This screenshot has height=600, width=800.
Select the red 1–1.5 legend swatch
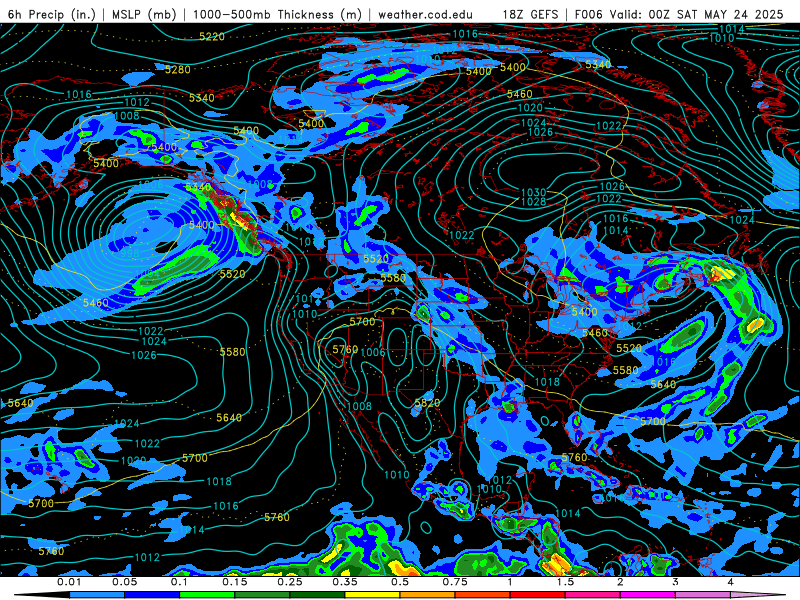pos(538,595)
